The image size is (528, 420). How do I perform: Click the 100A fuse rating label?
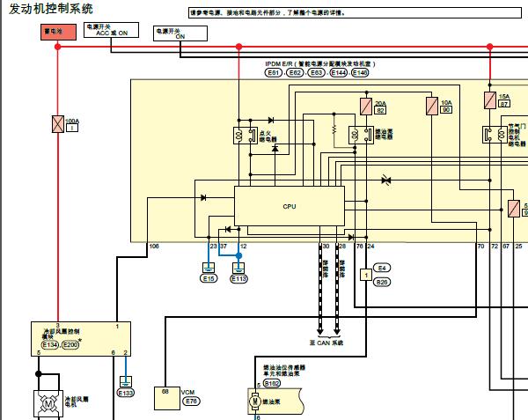(x=72, y=121)
